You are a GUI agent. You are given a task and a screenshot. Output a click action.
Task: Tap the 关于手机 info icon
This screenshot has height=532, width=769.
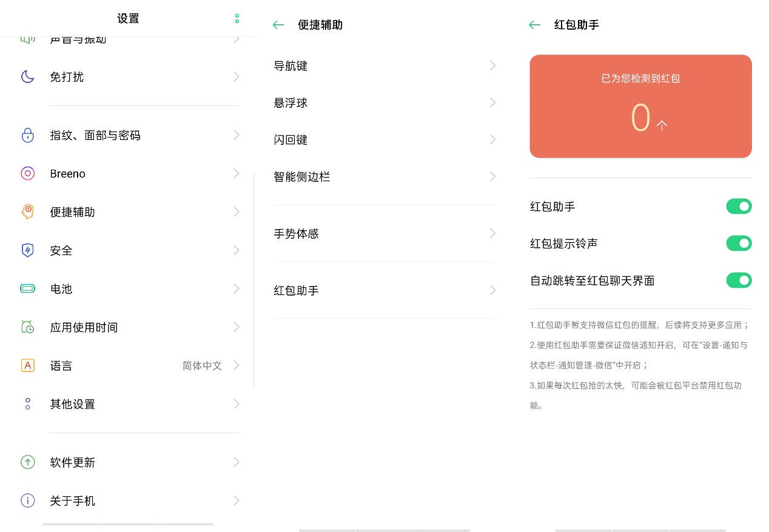pos(27,500)
